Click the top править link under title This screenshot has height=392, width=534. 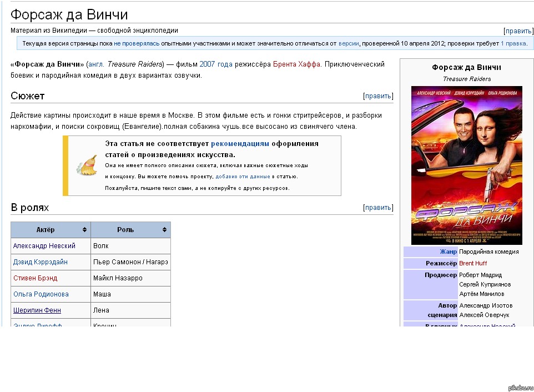tap(518, 31)
